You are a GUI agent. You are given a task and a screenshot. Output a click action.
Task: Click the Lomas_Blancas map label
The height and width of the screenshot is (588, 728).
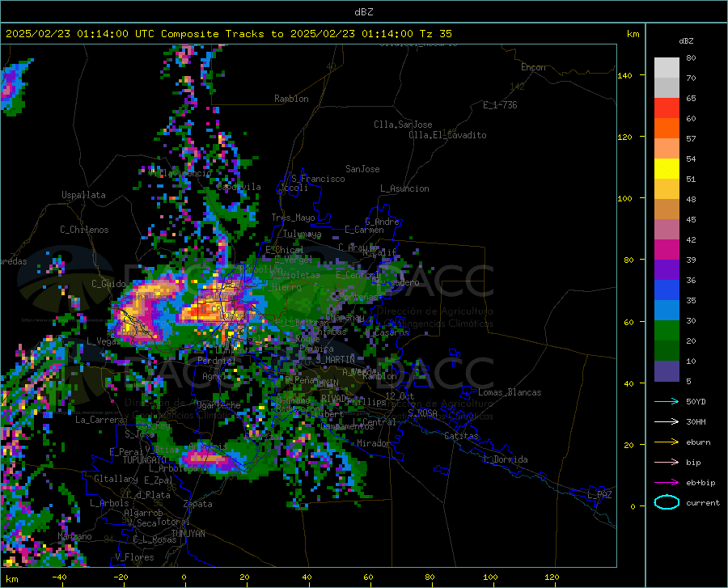(x=510, y=392)
